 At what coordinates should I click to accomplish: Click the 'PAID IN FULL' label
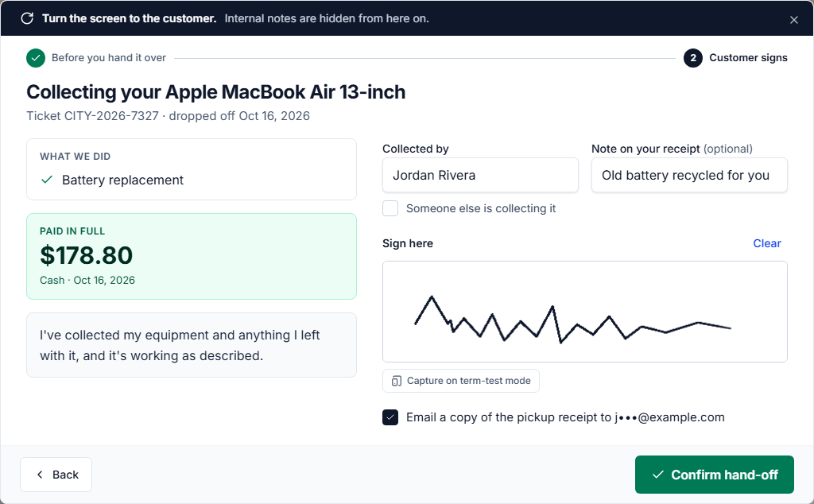(x=72, y=231)
